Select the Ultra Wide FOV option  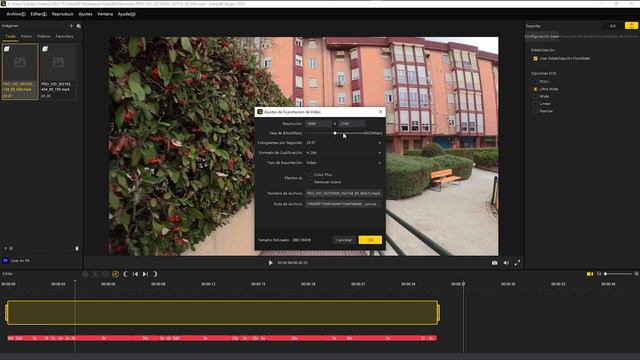coord(536,89)
